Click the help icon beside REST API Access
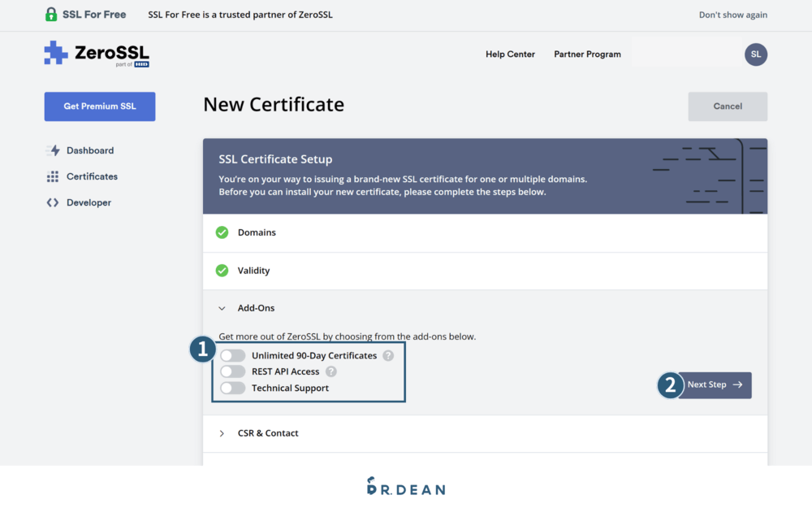 click(330, 371)
